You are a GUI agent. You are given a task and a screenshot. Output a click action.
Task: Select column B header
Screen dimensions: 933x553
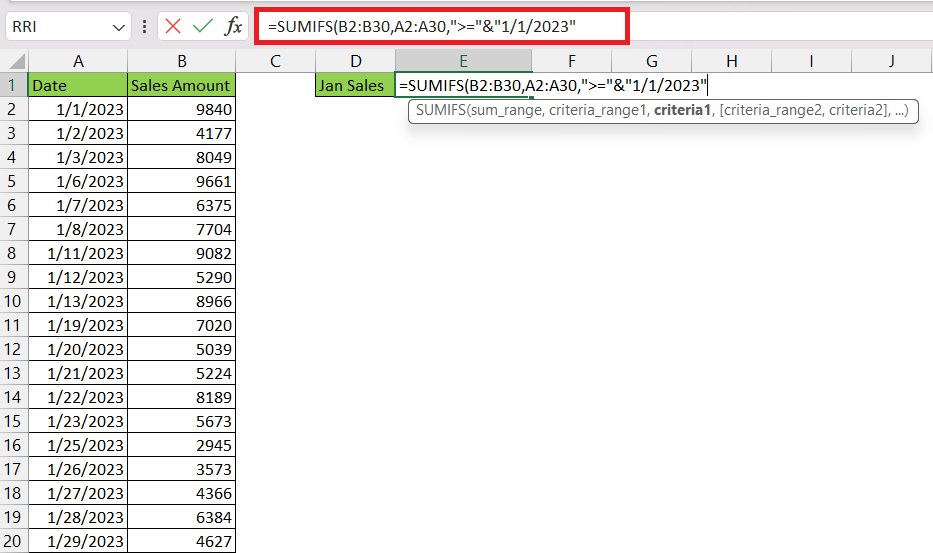(181, 61)
